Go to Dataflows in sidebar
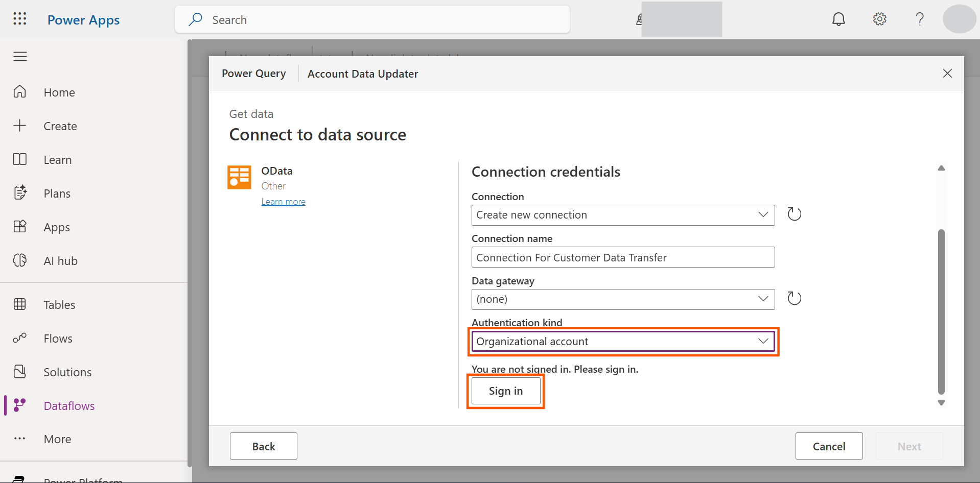This screenshot has width=980, height=483. (69, 406)
